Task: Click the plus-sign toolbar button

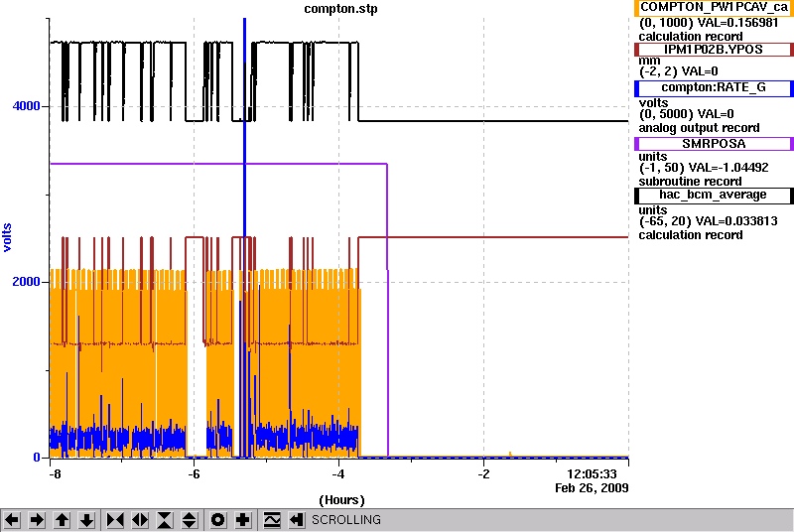Action: [243, 520]
